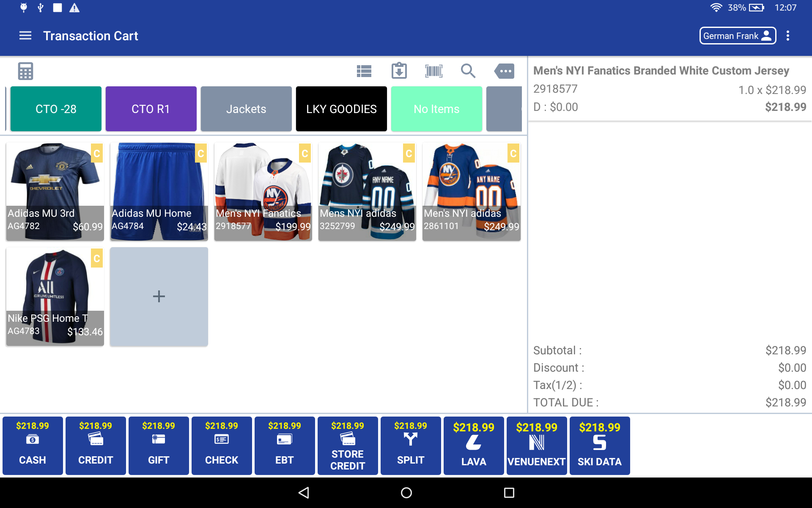The width and height of the screenshot is (812, 508).
Task: Tap the clipboard download icon
Action: pos(399,71)
